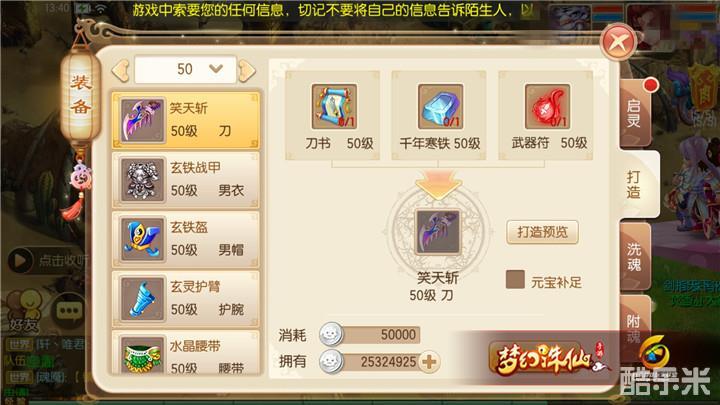Select the 刀书 scroll material icon

pyautogui.click(x=334, y=107)
